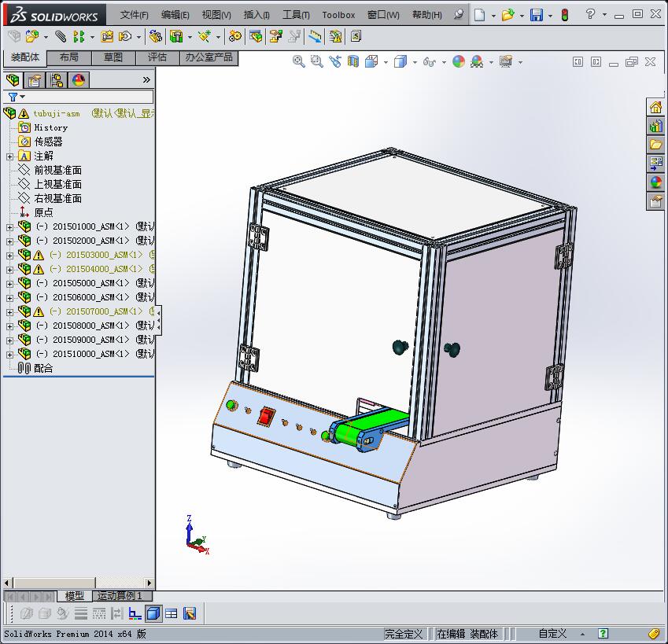Select the 原点 origin item
This screenshot has width=668, height=644.
click(x=43, y=212)
